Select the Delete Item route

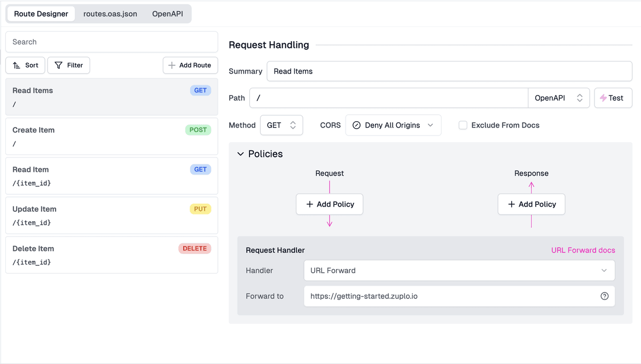112,255
